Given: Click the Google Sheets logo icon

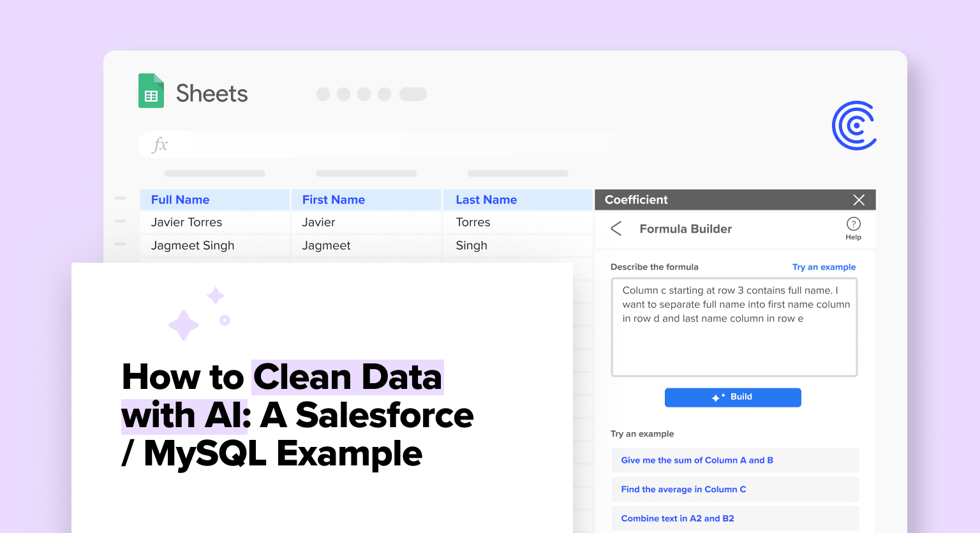Looking at the screenshot, I should tap(151, 91).
